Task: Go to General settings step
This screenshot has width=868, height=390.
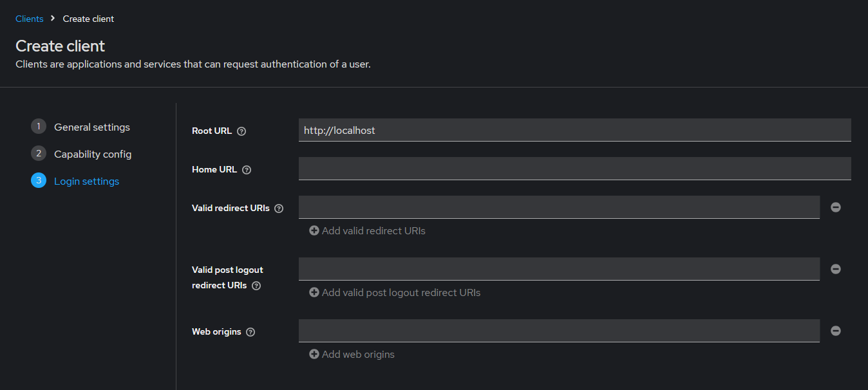Action: point(91,127)
